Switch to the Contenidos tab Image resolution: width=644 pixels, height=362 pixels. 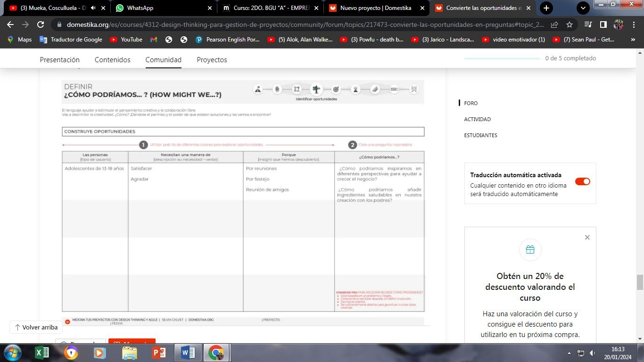click(112, 60)
